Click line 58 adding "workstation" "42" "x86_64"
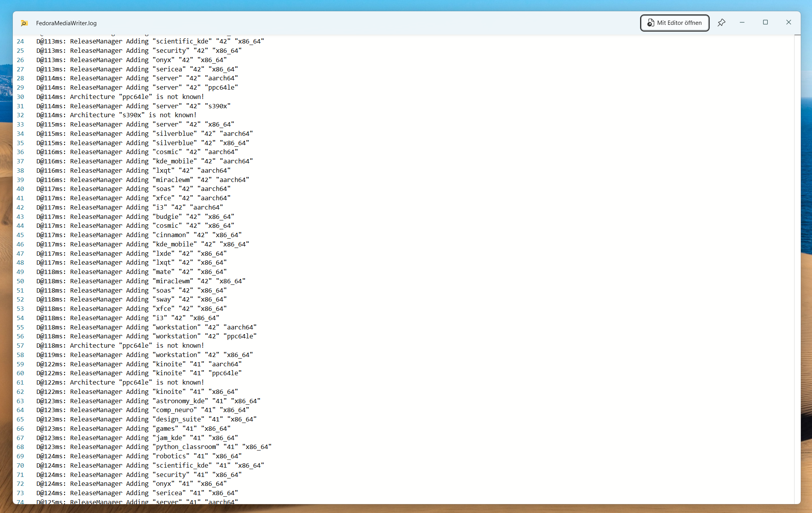Image resolution: width=812 pixels, height=513 pixels. (x=145, y=355)
